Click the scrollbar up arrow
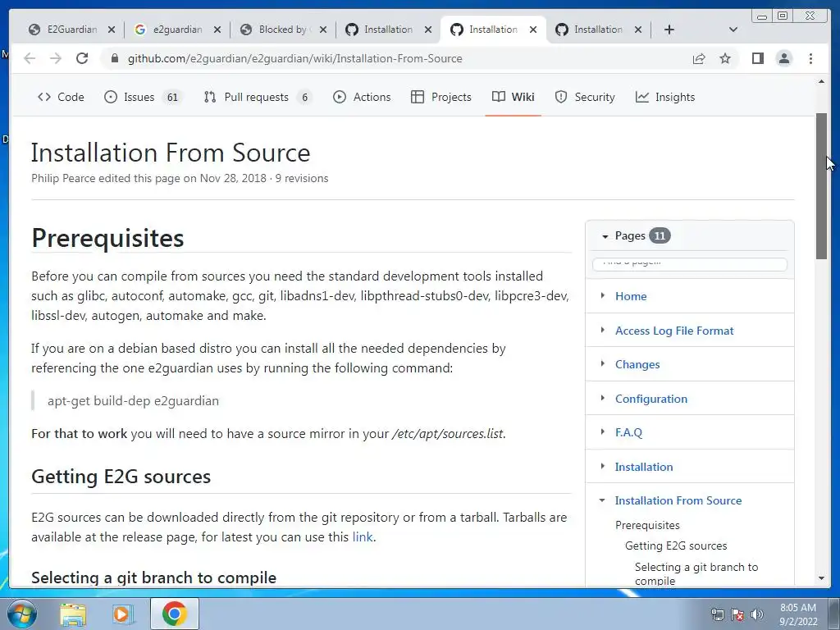Screen dimensions: 840x630 click(821, 81)
